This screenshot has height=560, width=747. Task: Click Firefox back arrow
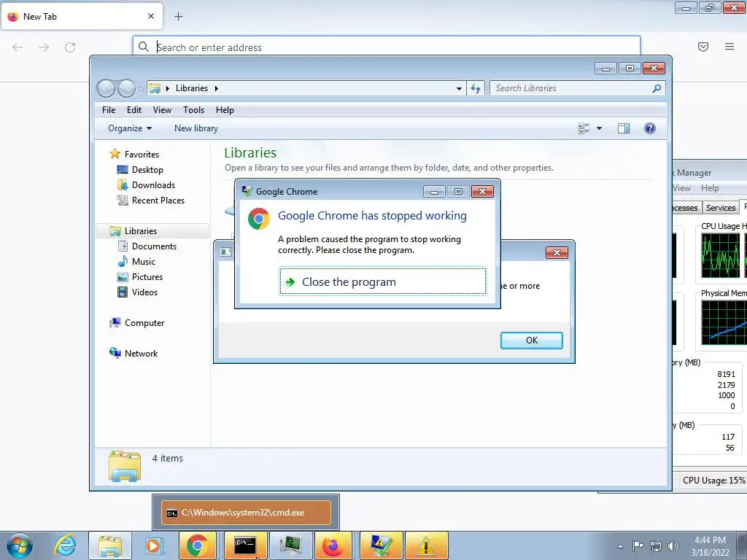pos(18,47)
